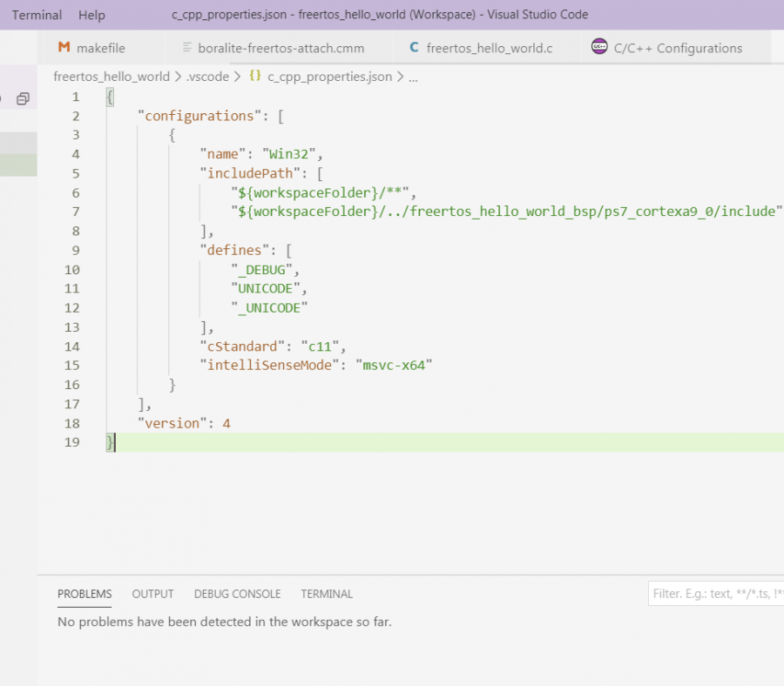
Task: Open the .vscode breadcrumb dropdown
Action: 208,77
